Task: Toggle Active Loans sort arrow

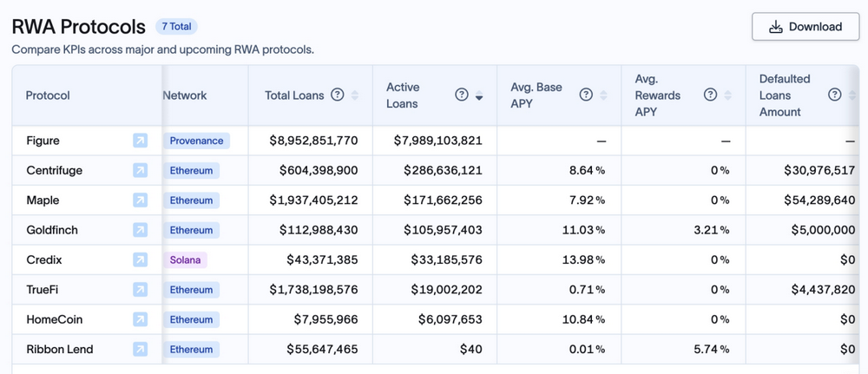Action: pos(479,96)
